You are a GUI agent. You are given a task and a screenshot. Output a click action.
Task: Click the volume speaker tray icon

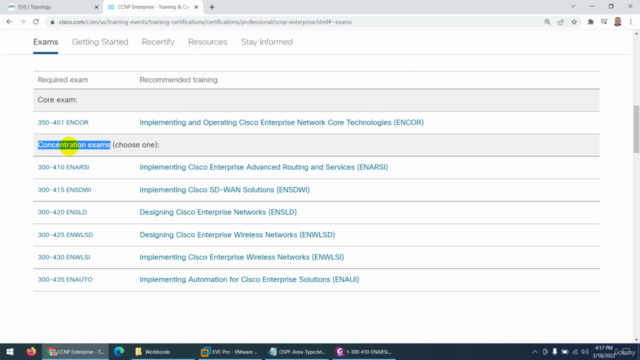(585, 352)
